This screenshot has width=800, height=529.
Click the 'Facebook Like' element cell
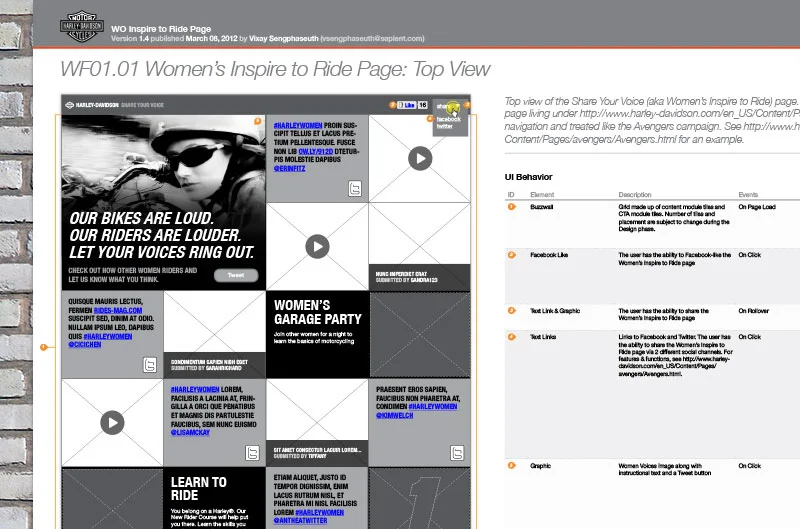[549, 255]
